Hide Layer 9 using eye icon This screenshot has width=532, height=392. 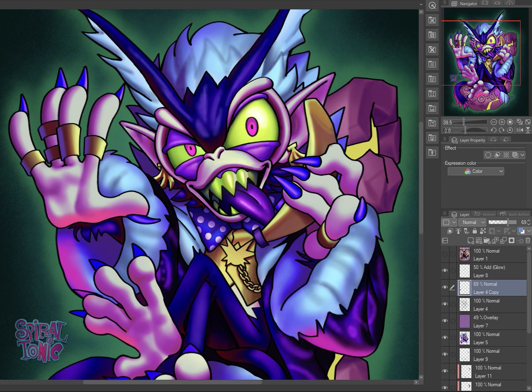point(445,355)
